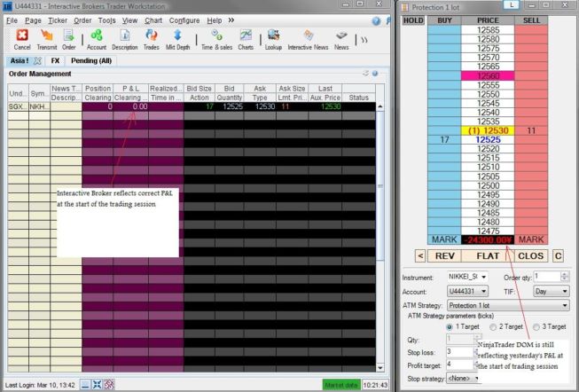Click the yellow (1) 12530 price cell
This screenshot has height=392, width=579.
[488, 130]
